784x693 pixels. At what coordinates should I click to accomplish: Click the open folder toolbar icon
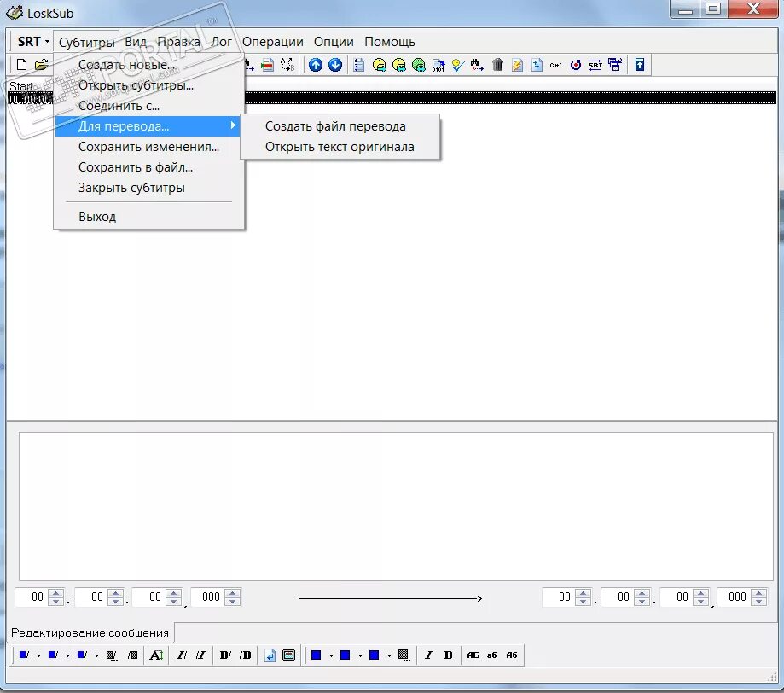point(42,65)
